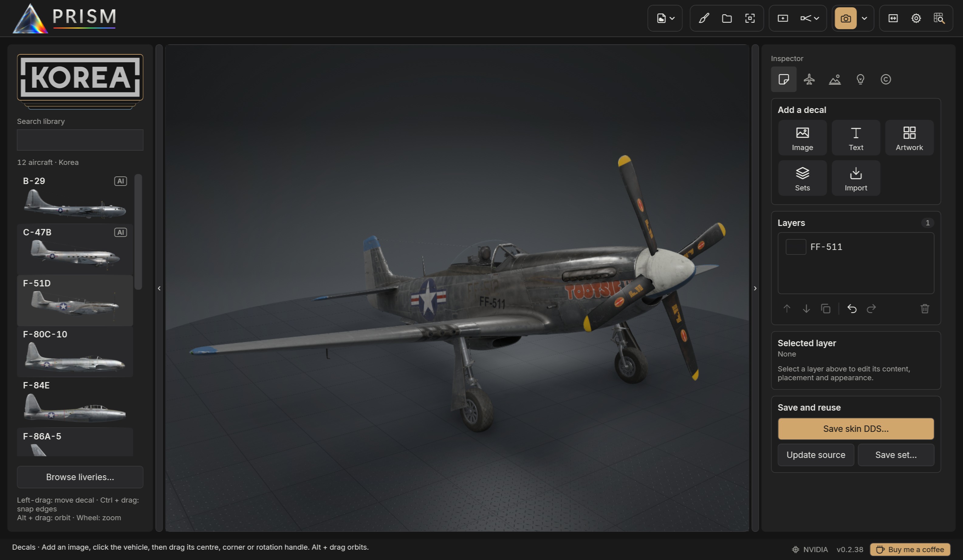Click the focus frame icon in toolbar
This screenshot has width=963, height=560.
click(x=750, y=18)
